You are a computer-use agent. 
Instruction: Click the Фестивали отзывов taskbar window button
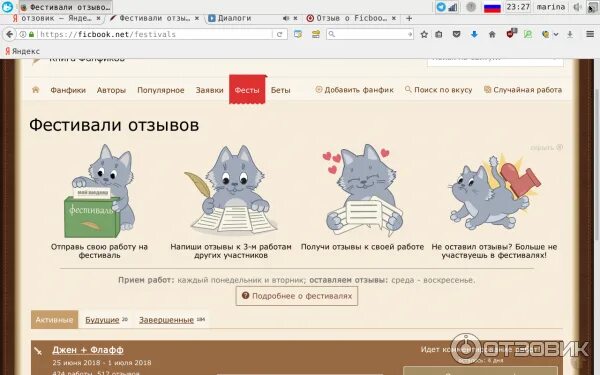(66, 7)
